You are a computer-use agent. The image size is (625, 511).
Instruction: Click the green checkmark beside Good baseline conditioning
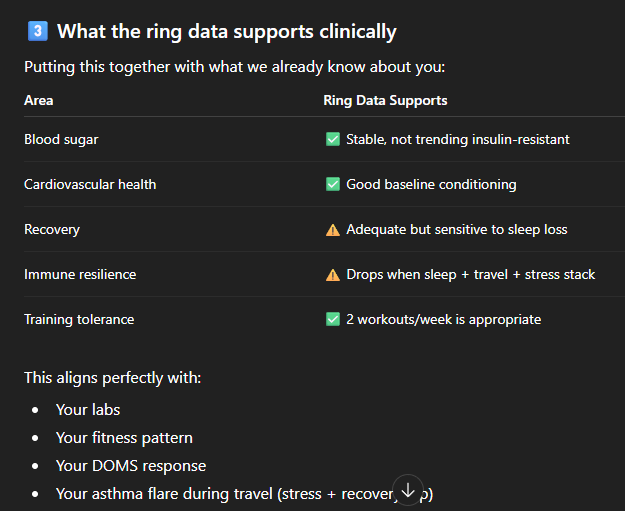point(333,184)
